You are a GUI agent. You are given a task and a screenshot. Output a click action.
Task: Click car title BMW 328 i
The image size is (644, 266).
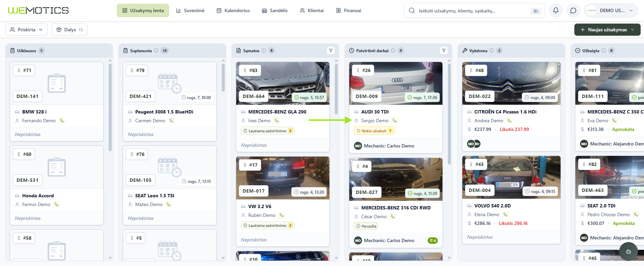[x=34, y=112]
